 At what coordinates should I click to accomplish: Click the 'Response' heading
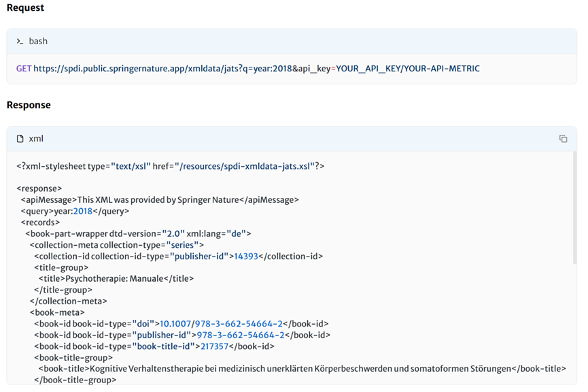[x=29, y=105]
